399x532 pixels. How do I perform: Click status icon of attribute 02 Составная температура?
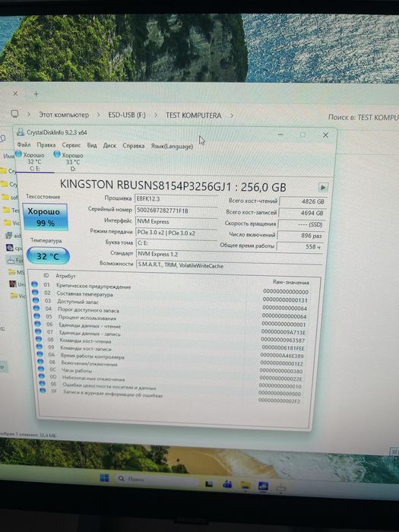point(35,292)
